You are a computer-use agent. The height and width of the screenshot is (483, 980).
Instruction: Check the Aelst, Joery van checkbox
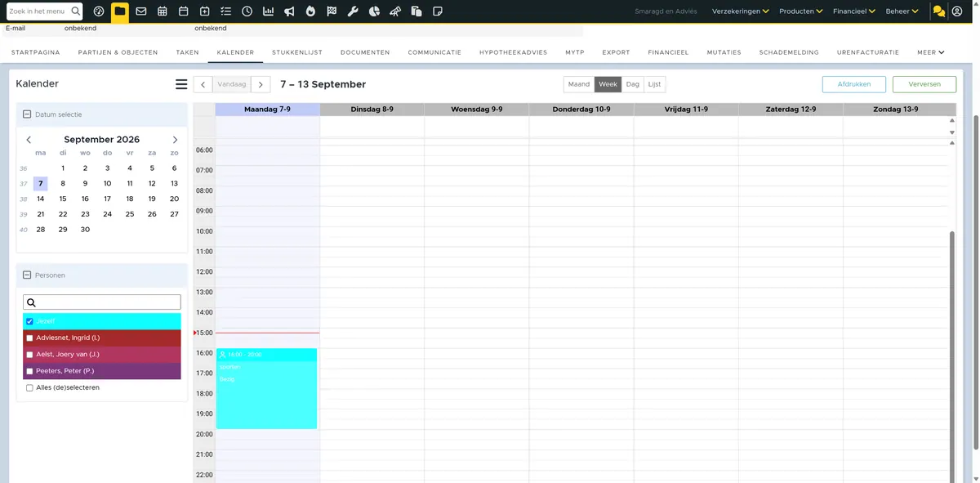pos(29,355)
